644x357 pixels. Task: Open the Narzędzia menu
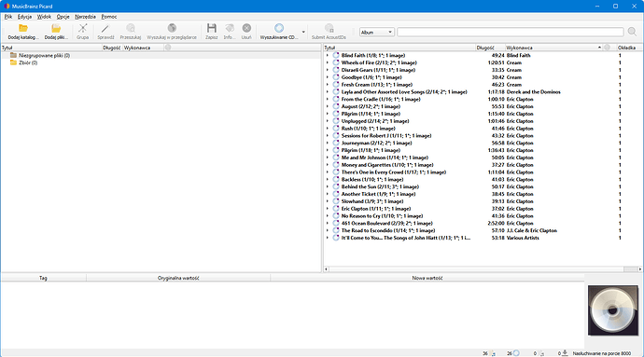click(x=85, y=17)
